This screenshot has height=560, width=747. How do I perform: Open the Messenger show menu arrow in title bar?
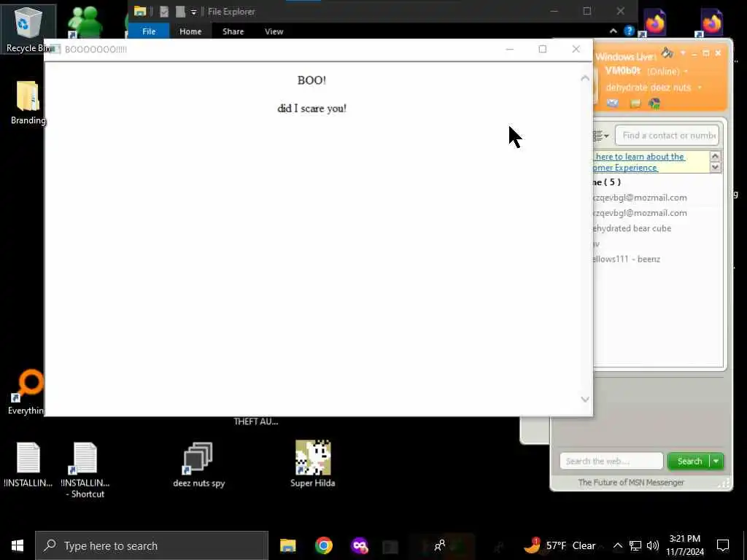click(x=683, y=52)
